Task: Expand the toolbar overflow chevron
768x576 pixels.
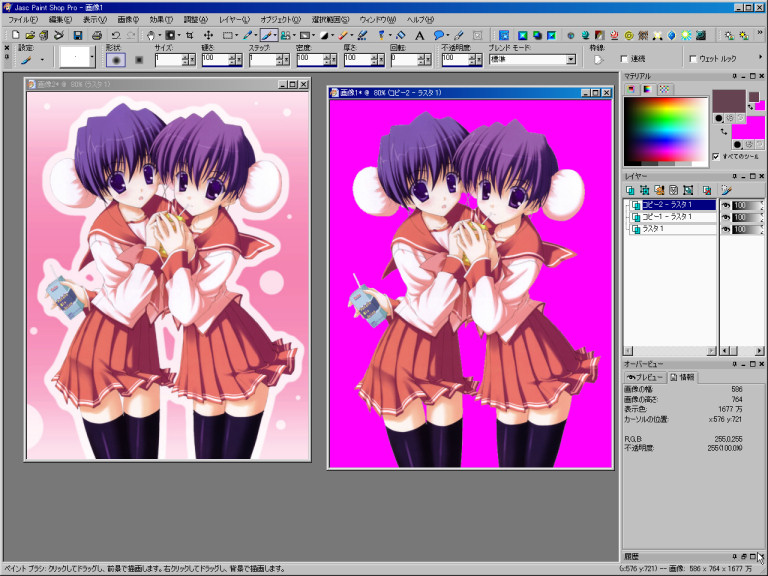Action: click(x=760, y=32)
